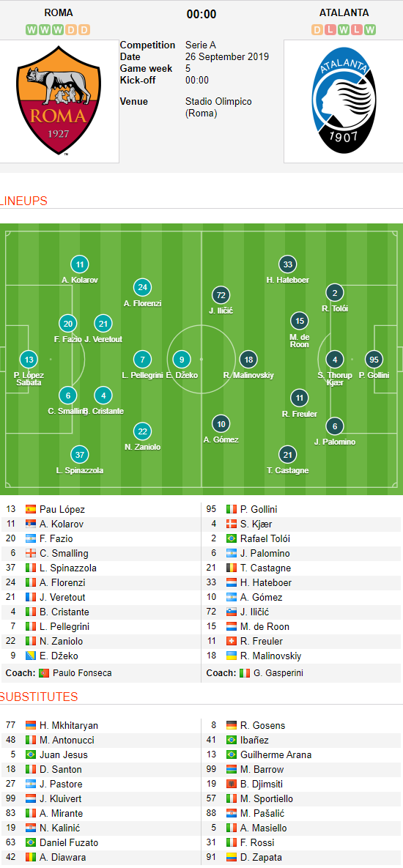The height and width of the screenshot is (868, 403).
Task: Select Spinazzola's number 37 pitch marker
Action: coord(80,454)
